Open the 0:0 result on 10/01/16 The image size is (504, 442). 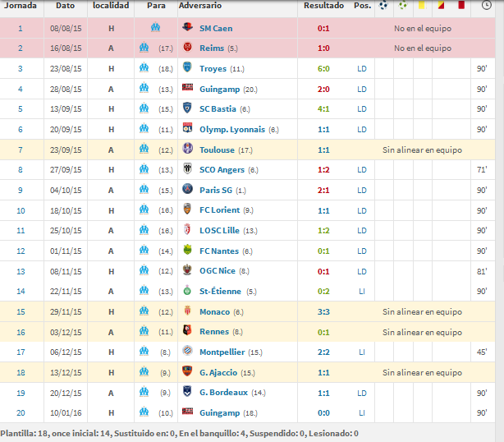coord(323,412)
